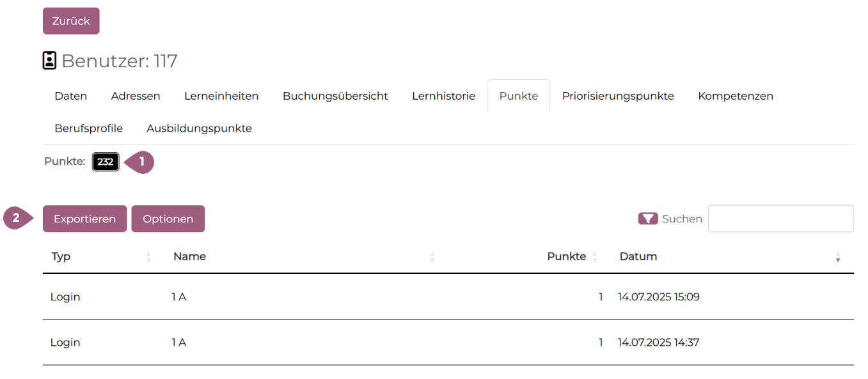Focus the Suchen search field
The image size is (868, 379).
coord(780,219)
